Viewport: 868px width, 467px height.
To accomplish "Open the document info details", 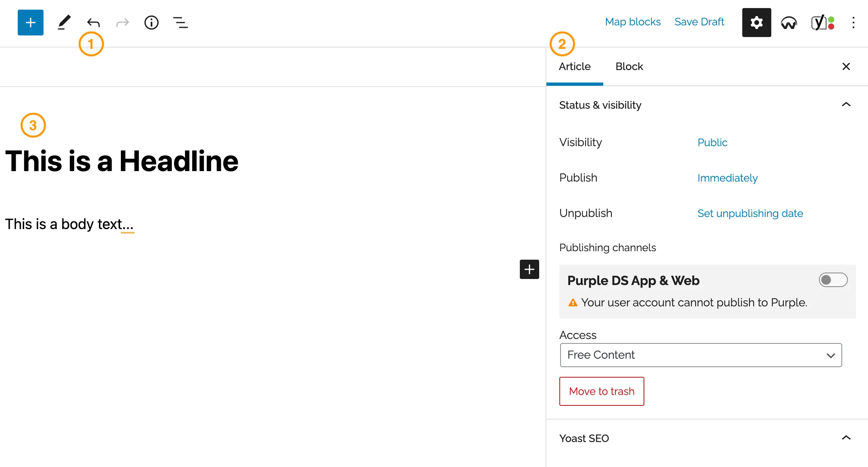I will pos(152,23).
